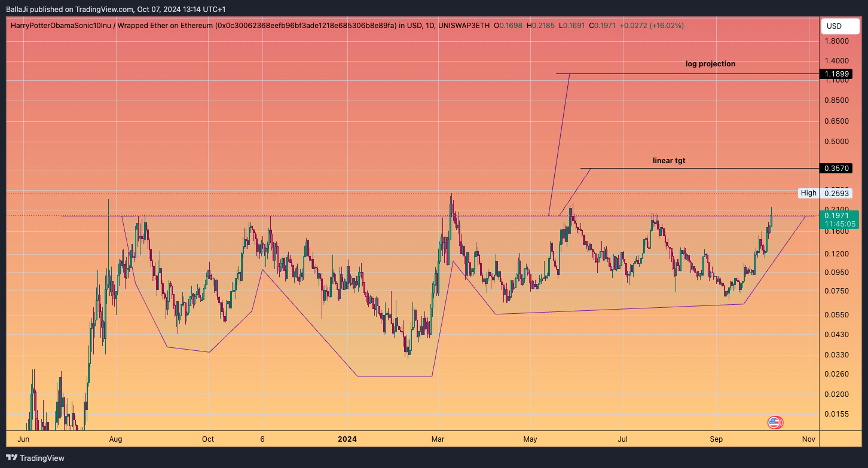Click the 'BallaJi published on TradingView.com' caption
Screen dimensions: 868x468
pyautogui.click(x=69, y=9)
